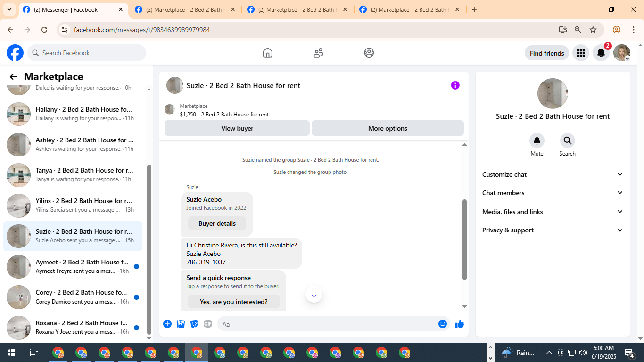Open the Friends icon in top navigation
Viewport: 644px width, 362px height.
[x=319, y=53]
